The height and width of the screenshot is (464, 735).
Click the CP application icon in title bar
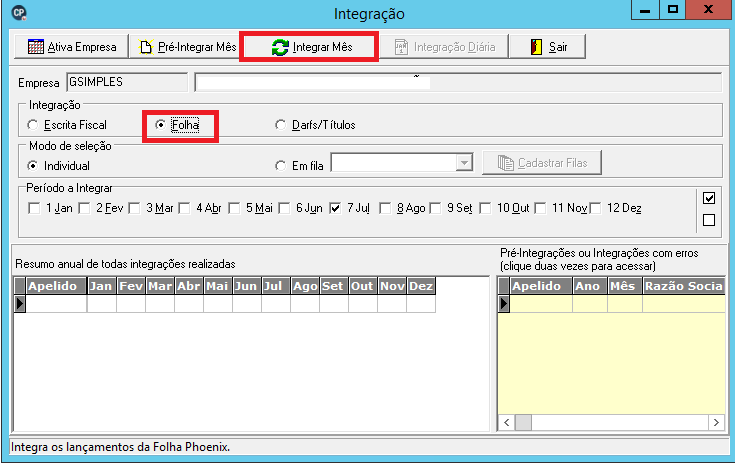coord(19,13)
